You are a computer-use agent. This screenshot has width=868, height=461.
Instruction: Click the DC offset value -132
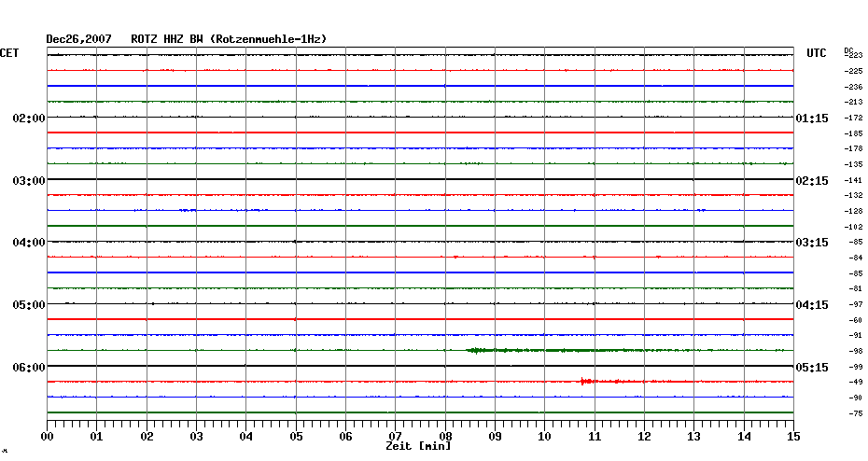coord(853,195)
